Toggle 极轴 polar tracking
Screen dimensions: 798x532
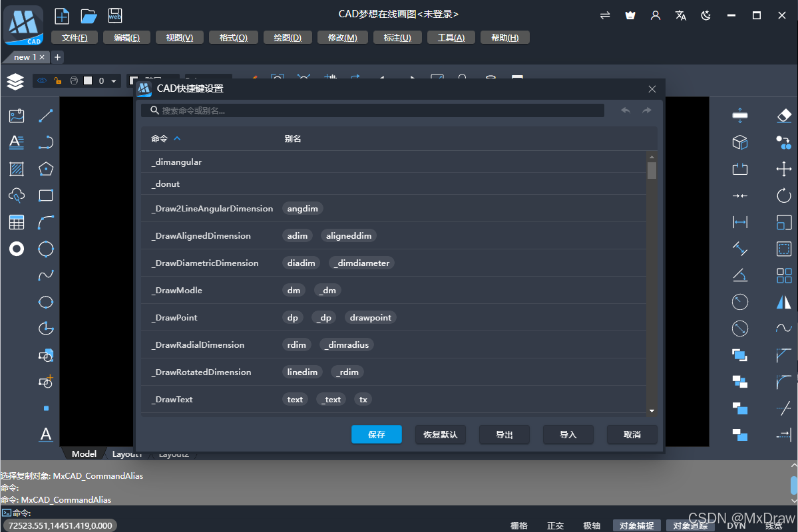[592, 525]
